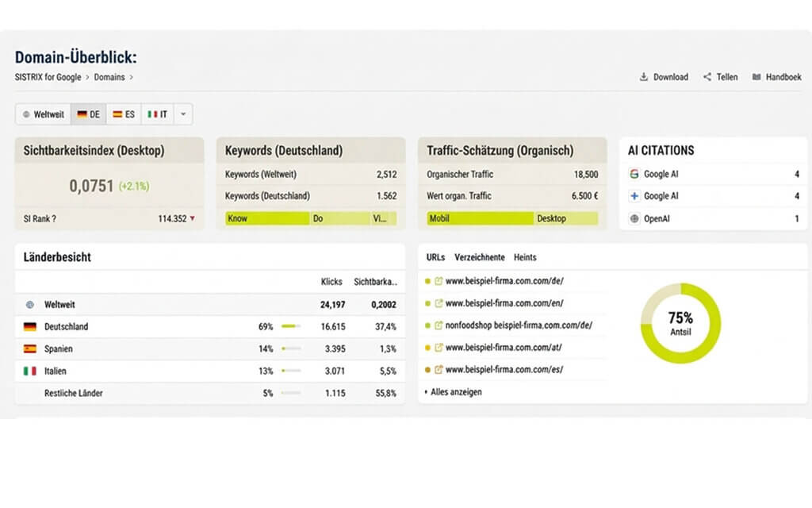The width and height of the screenshot is (812, 508).
Task: Select the ES country tab
Action: [x=124, y=114]
